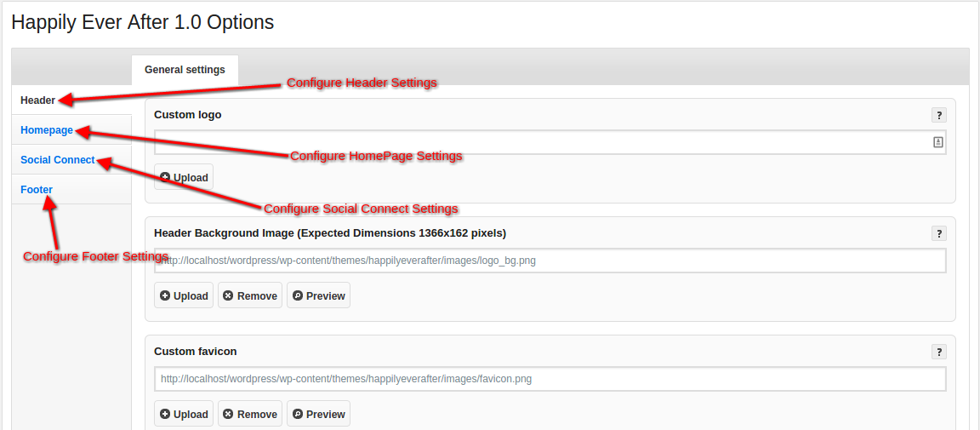Select the Header sidebar tab
980x430 pixels.
click(38, 100)
